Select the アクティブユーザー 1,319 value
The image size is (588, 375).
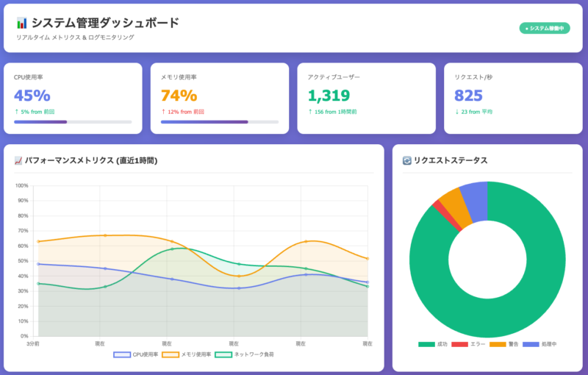click(329, 96)
